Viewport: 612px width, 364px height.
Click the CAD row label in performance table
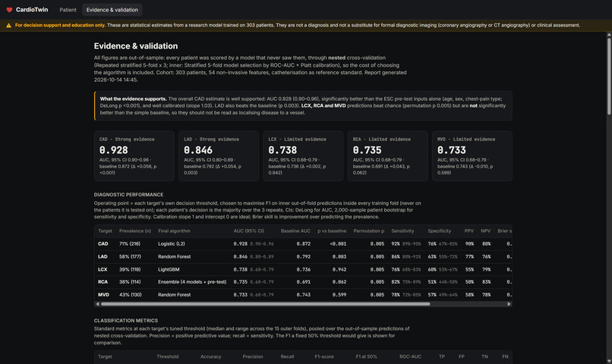[x=103, y=244]
